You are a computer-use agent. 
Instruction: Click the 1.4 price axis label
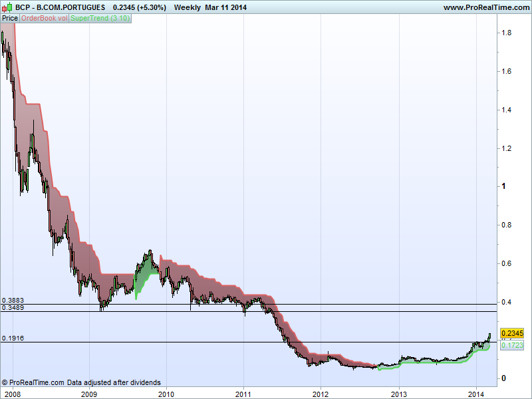[x=507, y=110]
